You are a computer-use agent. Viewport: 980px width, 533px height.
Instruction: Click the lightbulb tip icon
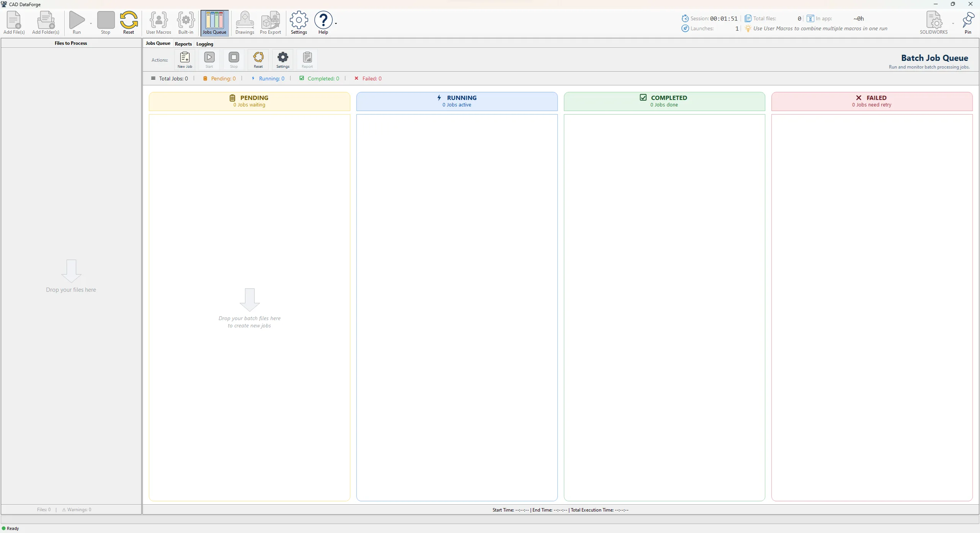[748, 28]
